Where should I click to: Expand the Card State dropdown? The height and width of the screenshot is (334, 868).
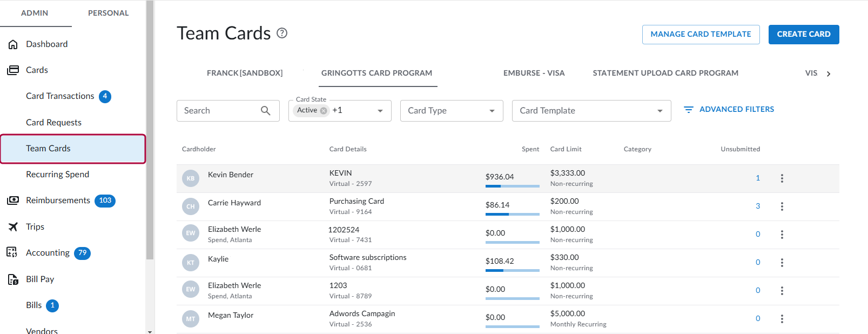380,111
